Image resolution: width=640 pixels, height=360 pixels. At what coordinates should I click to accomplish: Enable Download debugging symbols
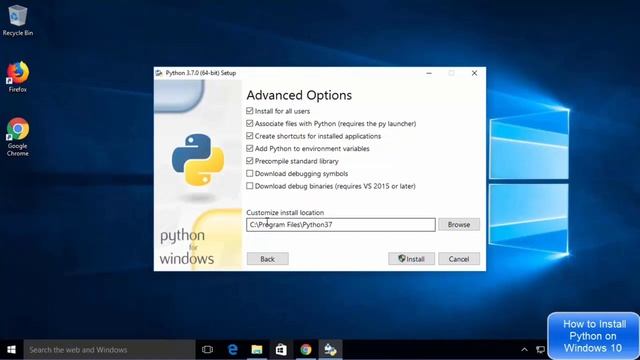(250, 173)
